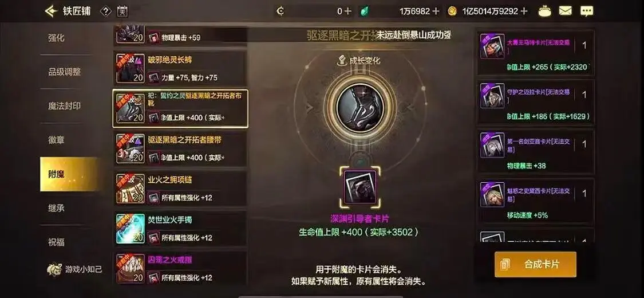
Task: Open the mail envelope icon
Action: tap(566, 11)
